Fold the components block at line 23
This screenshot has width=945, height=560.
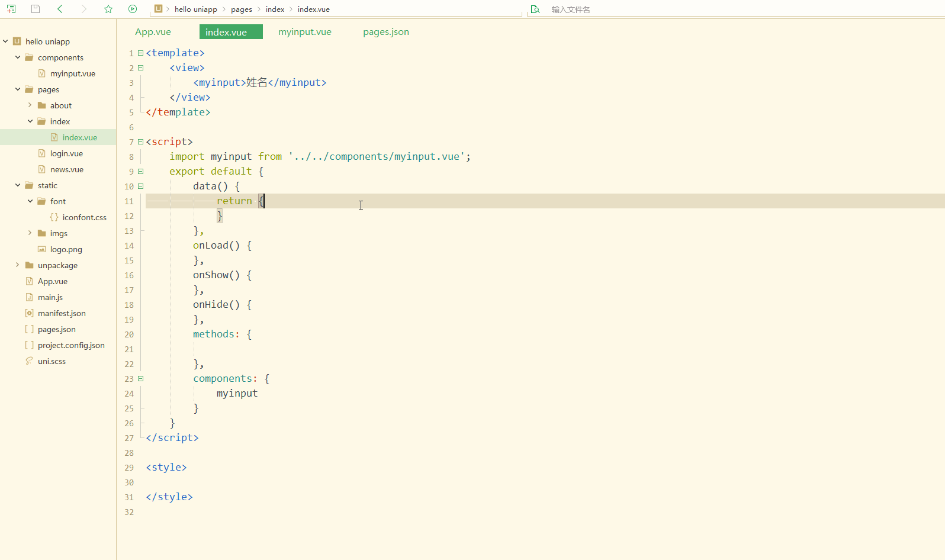[141, 379]
